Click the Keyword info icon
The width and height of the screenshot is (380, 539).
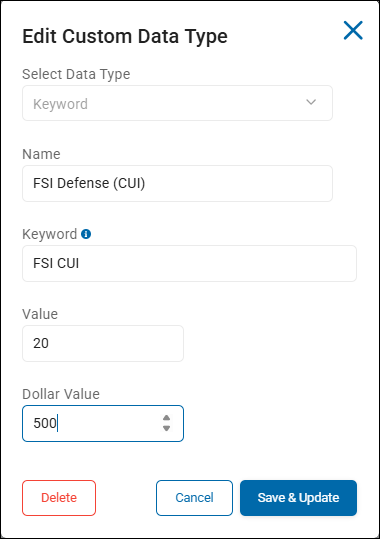pyautogui.click(x=86, y=234)
